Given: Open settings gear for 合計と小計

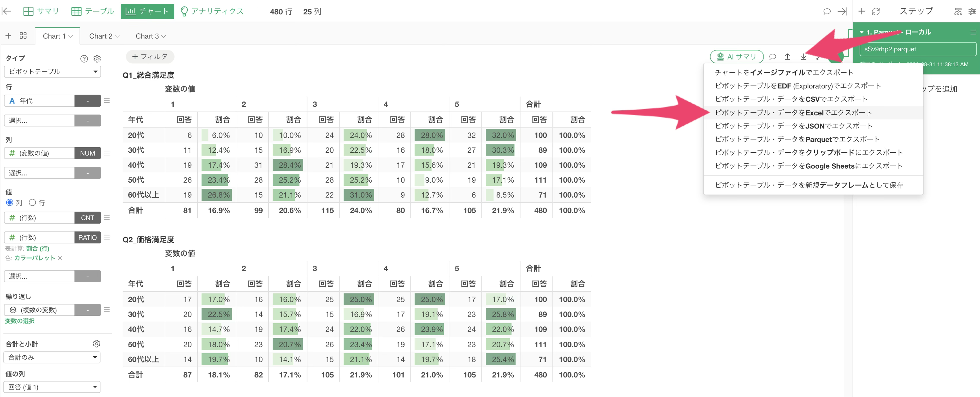Looking at the screenshot, I should click(x=97, y=344).
